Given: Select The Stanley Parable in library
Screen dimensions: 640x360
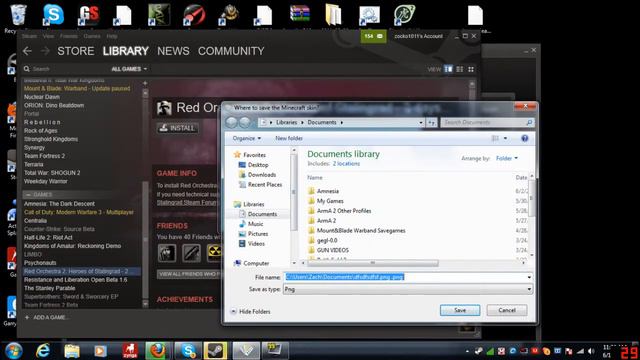Looking at the screenshot, I should (x=49, y=288).
